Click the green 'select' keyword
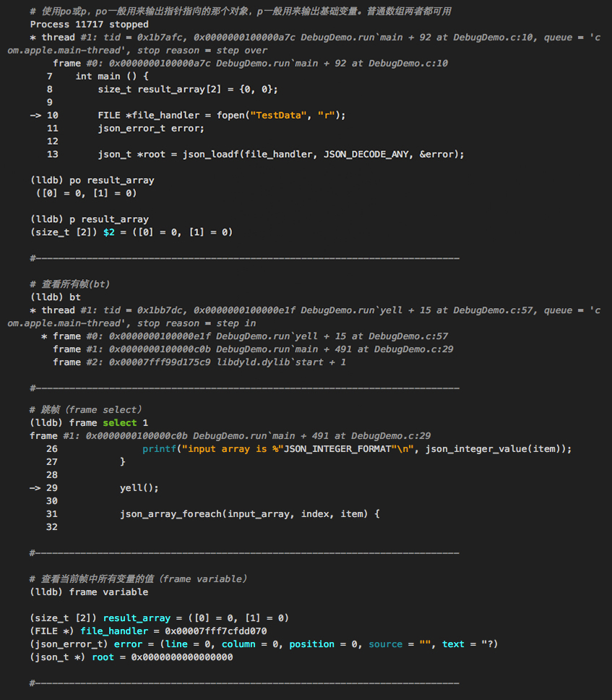This screenshot has width=612, height=700. pos(119,423)
